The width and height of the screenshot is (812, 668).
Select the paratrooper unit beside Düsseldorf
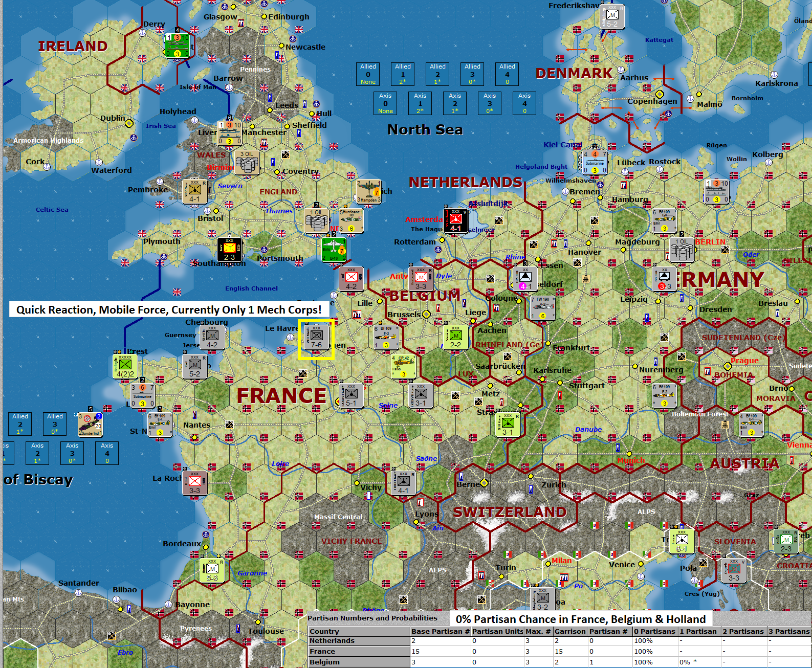(x=525, y=279)
